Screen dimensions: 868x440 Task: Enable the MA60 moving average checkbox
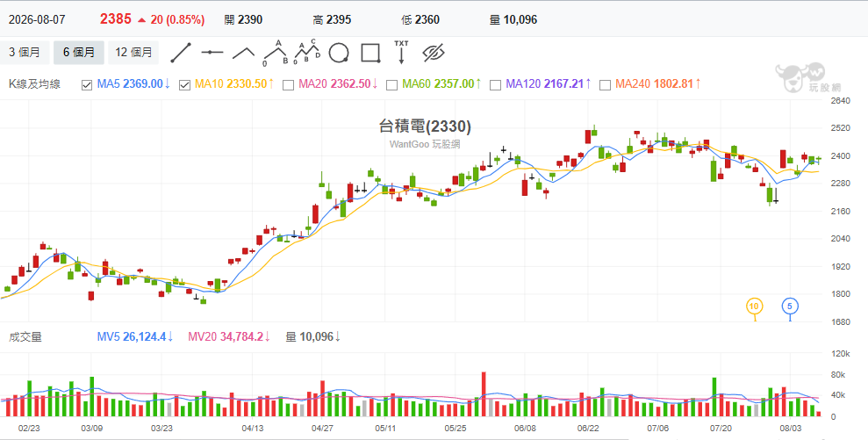click(391, 85)
